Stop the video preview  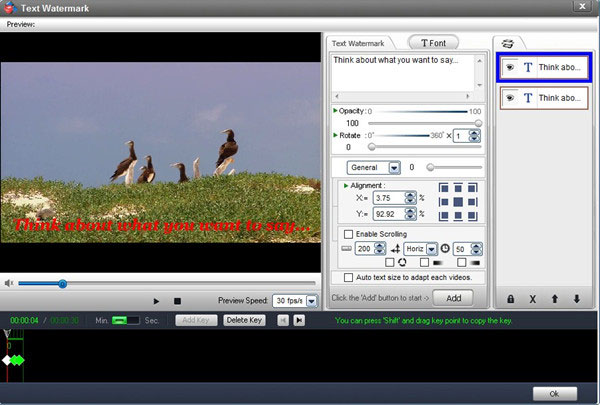pos(177,301)
